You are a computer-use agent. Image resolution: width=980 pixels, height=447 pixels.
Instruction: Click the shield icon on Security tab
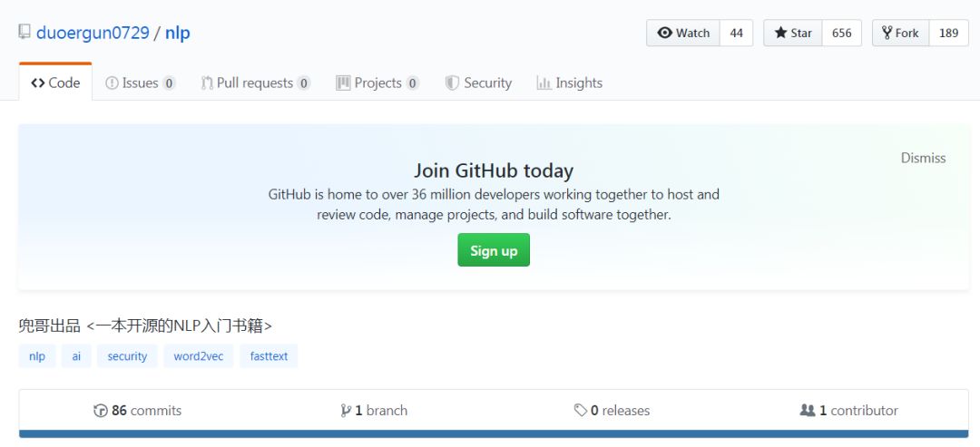pos(452,83)
